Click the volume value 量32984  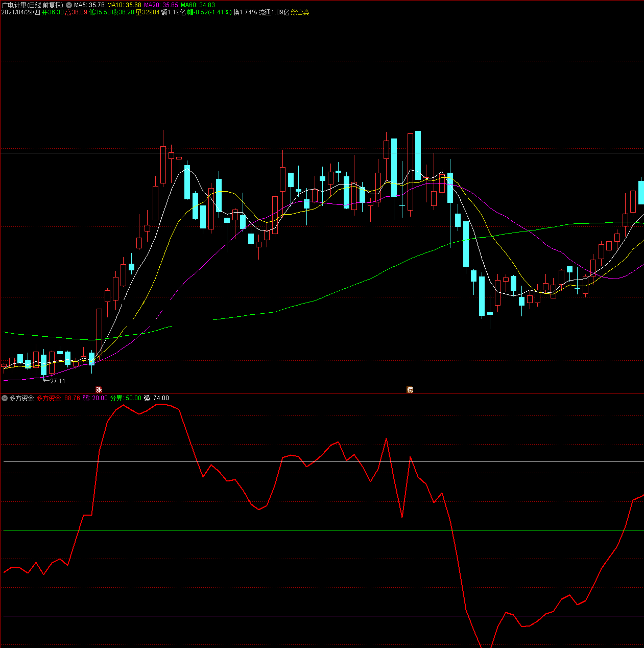coord(148,12)
